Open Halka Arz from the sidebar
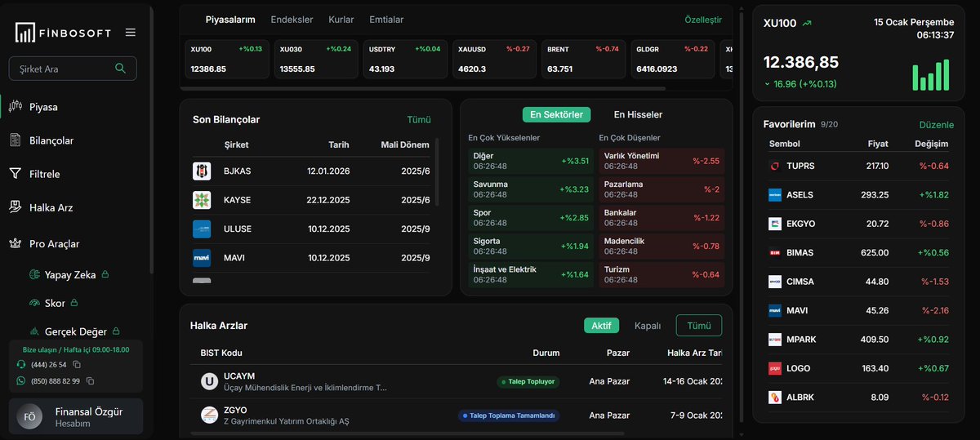The height and width of the screenshot is (440, 980). (x=51, y=207)
